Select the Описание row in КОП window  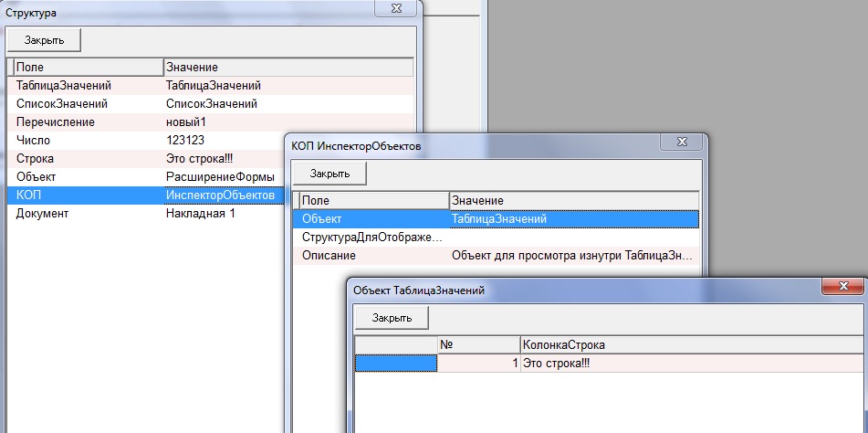pos(329,256)
